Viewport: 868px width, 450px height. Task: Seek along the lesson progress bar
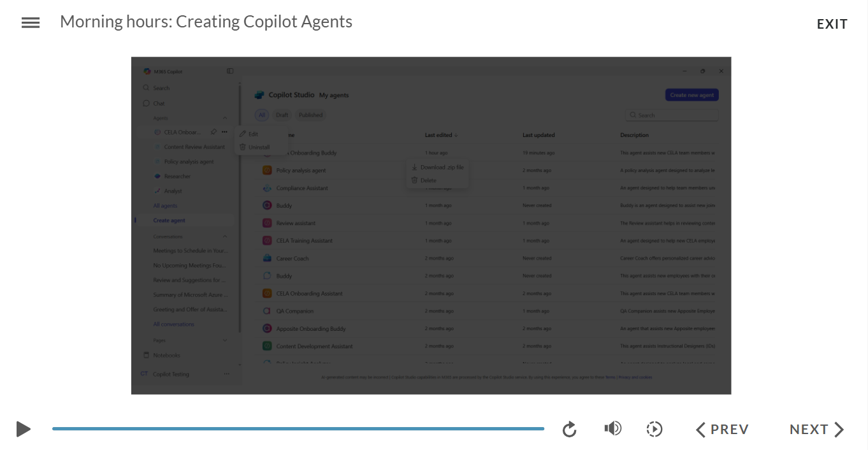click(x=298, y=429)
